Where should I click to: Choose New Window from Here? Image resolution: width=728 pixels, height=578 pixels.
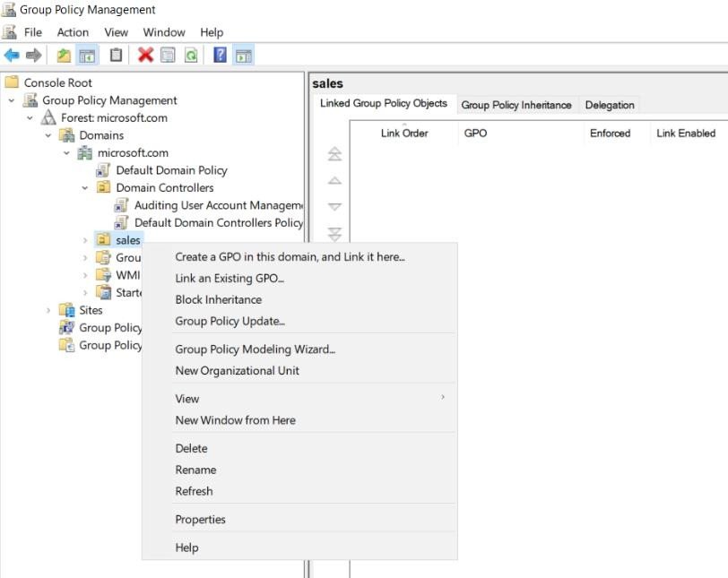point(299,420)
